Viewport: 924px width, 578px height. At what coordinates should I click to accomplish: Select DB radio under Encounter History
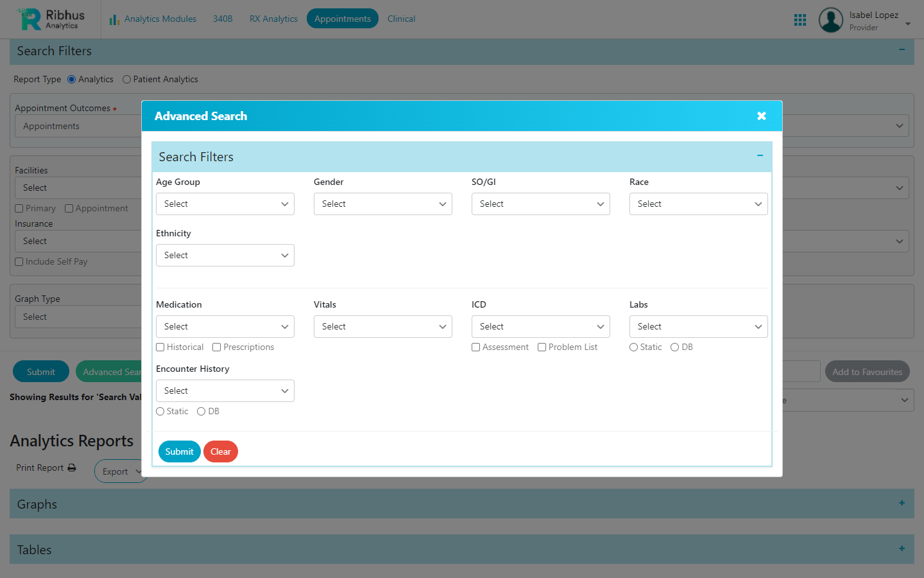(x=201, y=412)
